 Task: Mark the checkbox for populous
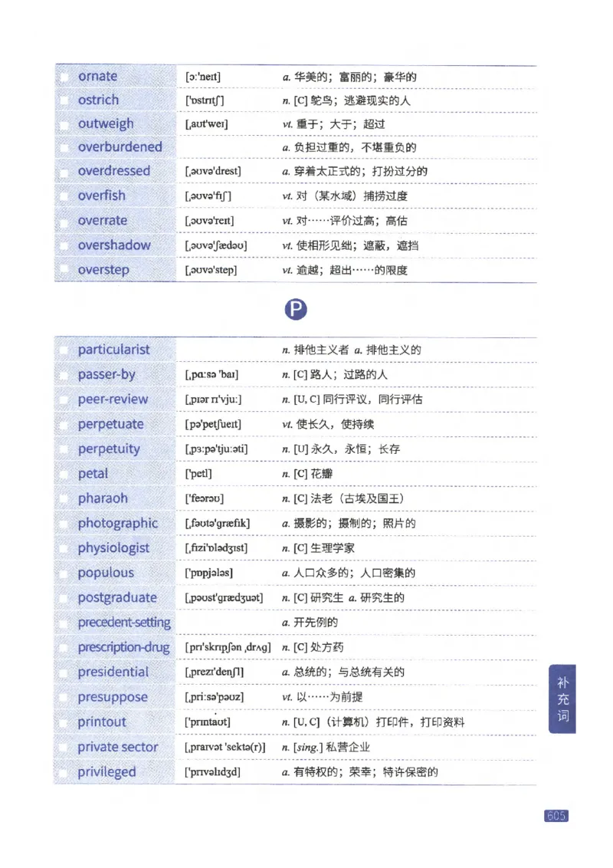tap(64, 573)
